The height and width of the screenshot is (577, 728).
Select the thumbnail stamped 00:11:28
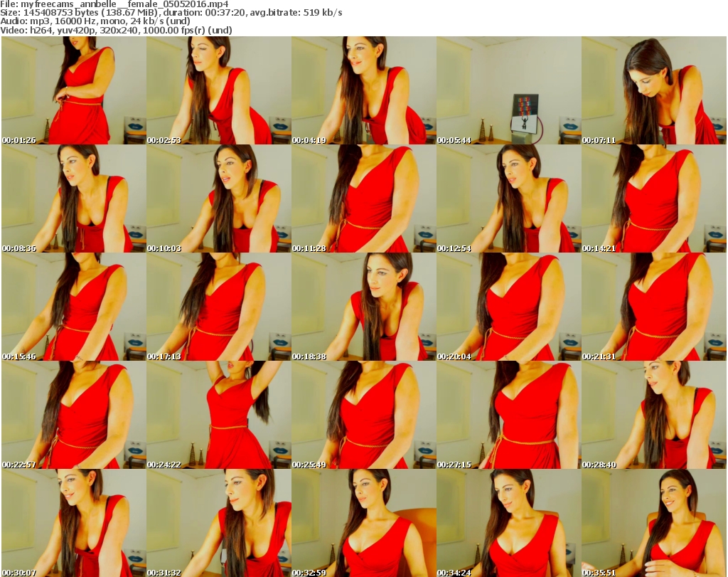[363, 198]
